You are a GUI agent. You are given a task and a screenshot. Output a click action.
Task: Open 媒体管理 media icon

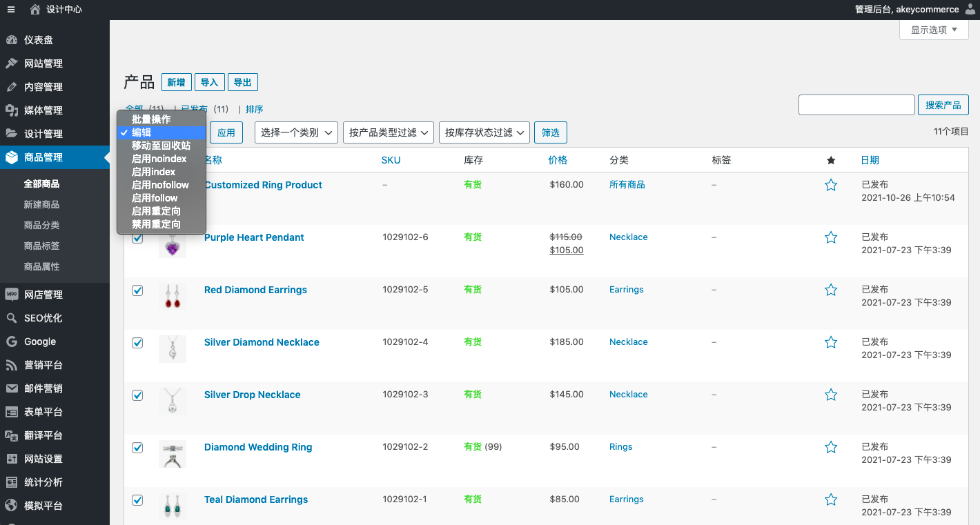point(12,110)
